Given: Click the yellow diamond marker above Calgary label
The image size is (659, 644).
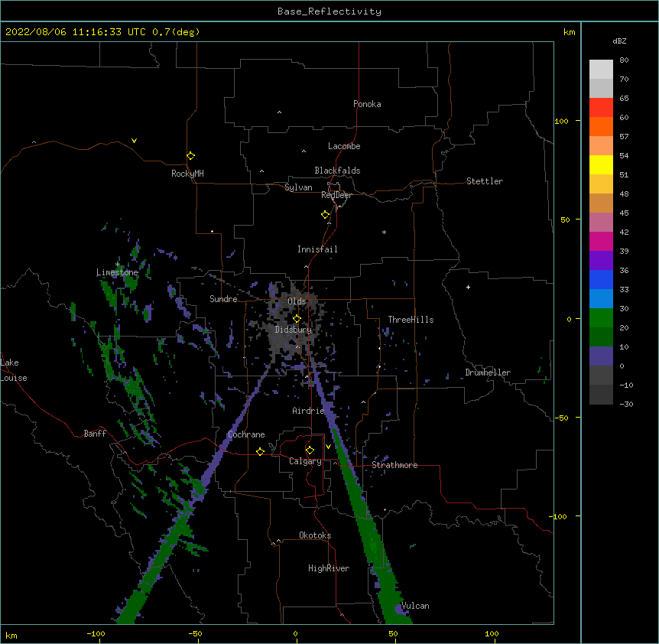Looking at the screenshot, I should [310, 450].
